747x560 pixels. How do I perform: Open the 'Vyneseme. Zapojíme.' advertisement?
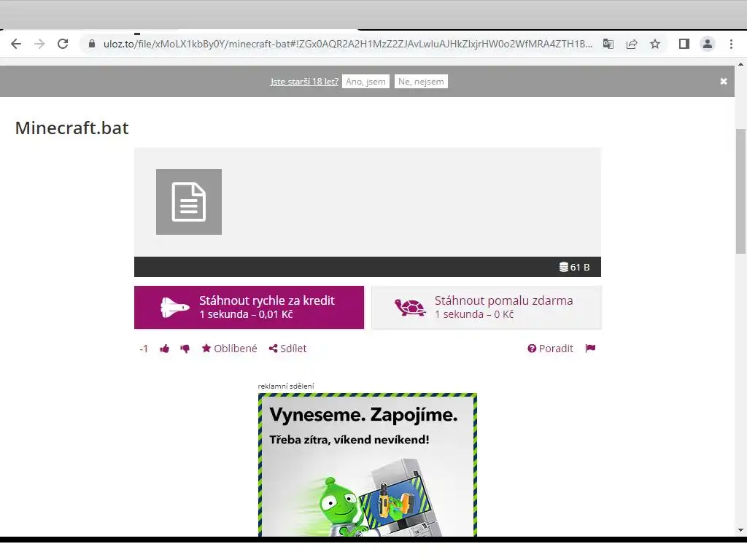coord(368,464)
